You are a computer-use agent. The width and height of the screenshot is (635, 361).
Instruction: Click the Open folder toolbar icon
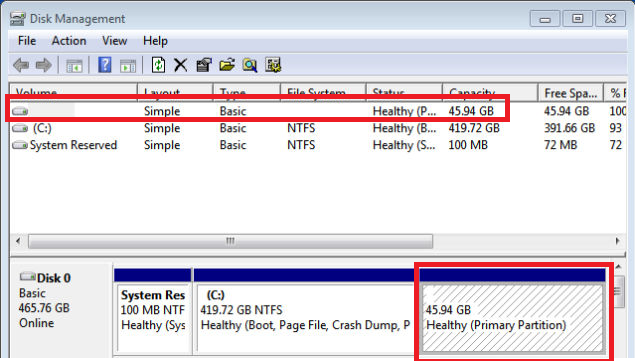[227, 65]
